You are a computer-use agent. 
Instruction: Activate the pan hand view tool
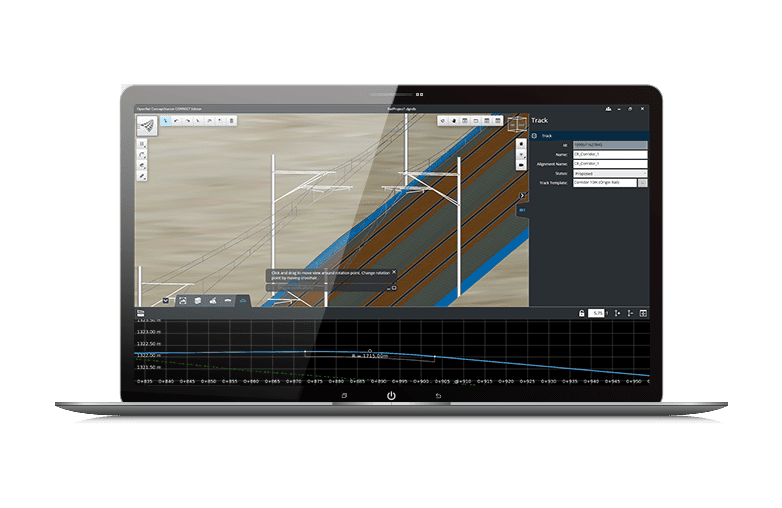click(x=454, y=121)
